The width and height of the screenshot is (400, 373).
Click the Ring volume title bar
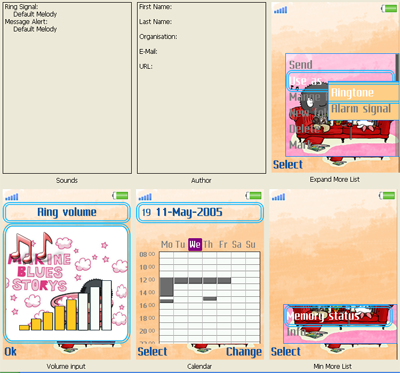(x=67, y=213)
